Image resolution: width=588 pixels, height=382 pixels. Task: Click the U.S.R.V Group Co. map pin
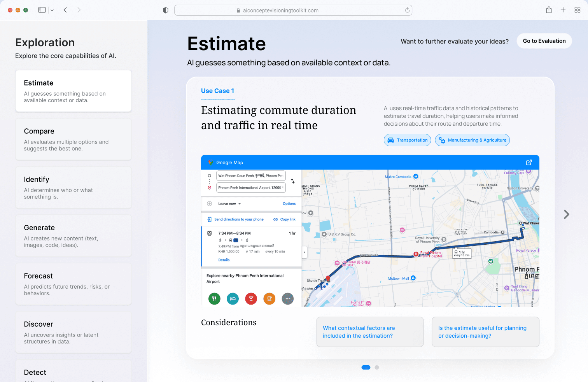click(x=324, y=234)
